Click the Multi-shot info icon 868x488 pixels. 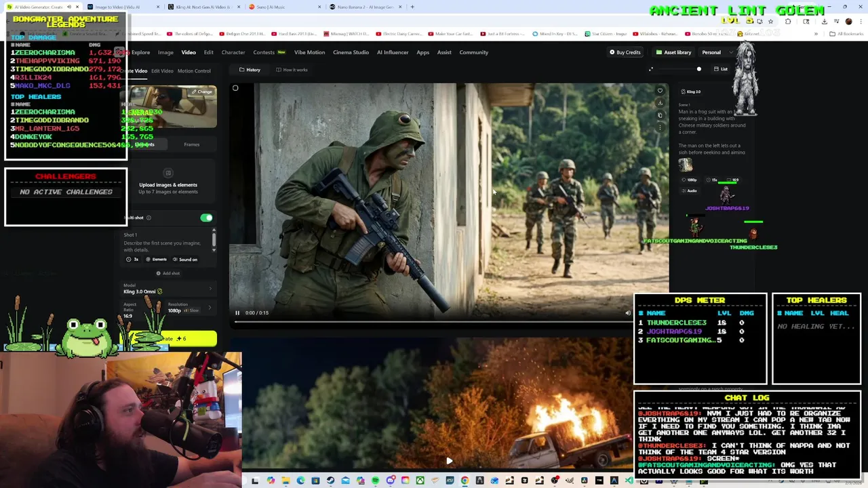149,218
